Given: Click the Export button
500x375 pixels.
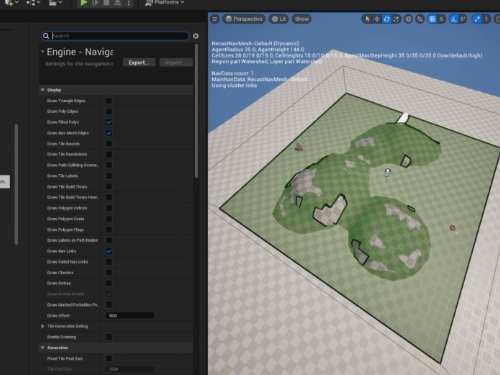Looking at the screenshot, I should [x=139, y=62].
